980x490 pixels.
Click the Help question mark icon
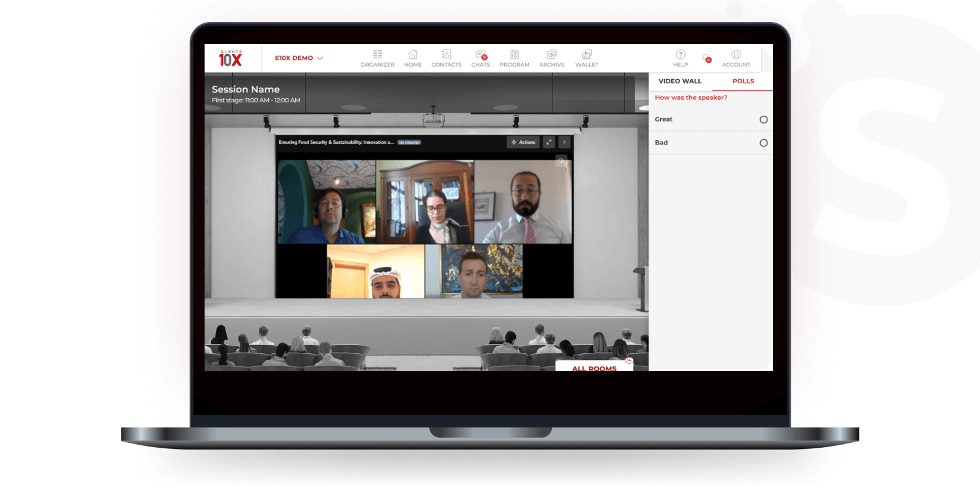pyautogui.click(x=680, y=55)
